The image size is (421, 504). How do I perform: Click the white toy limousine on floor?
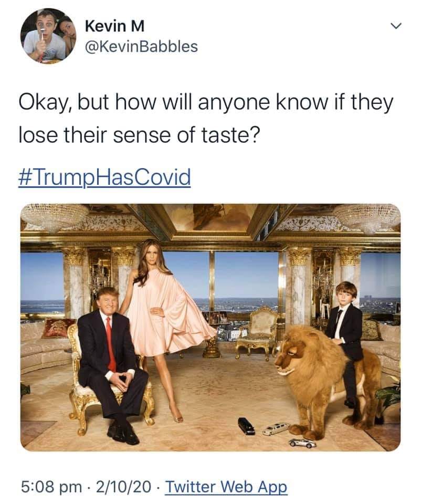[276, 428]
